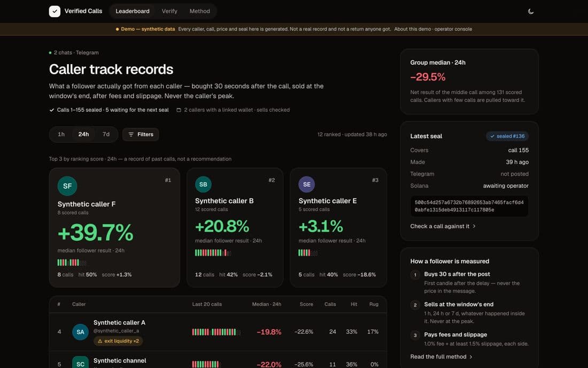Click the Pays fees and slippage heading
The width and height of the screenshot is (588, 368).
click(455, 335)
